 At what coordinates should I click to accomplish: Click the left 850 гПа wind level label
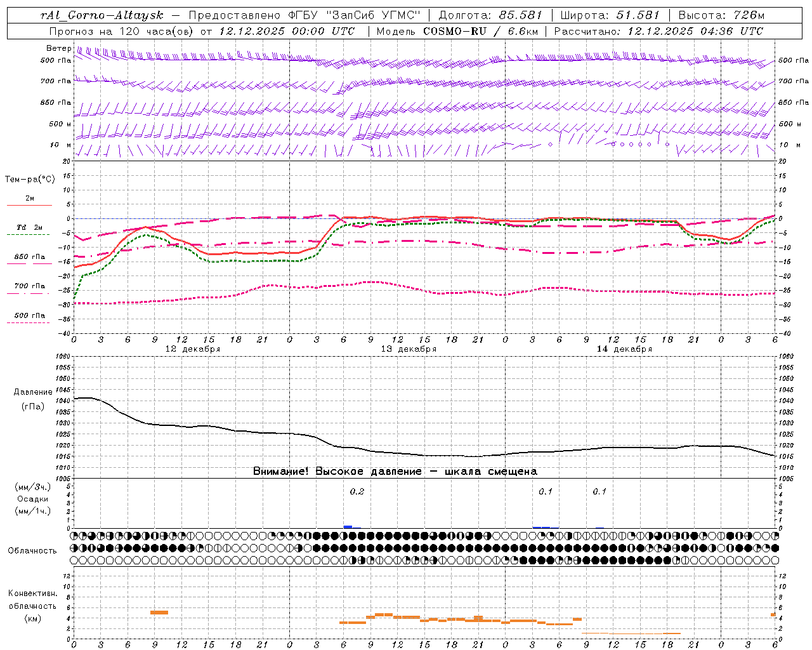click(56, 102)
